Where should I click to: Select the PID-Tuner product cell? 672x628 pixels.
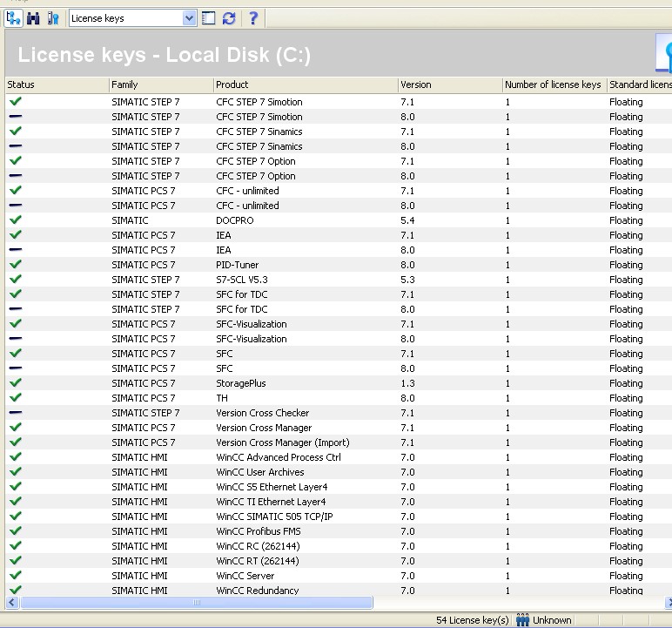pyautogui.click(x=237, y=265)
